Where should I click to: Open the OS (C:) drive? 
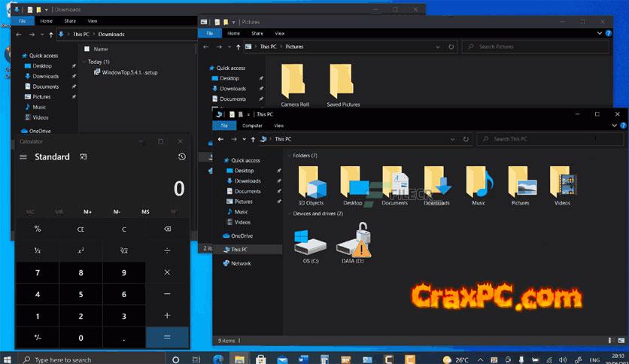[311, 244]
